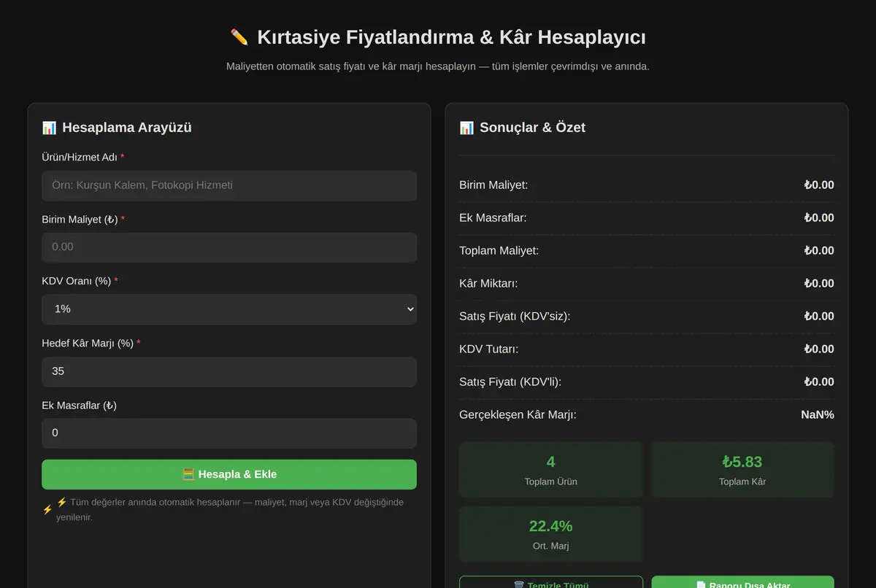Click the Birim Maliyet result label
The width and height of the screenshot is (876, 588).
click(493, 185)
